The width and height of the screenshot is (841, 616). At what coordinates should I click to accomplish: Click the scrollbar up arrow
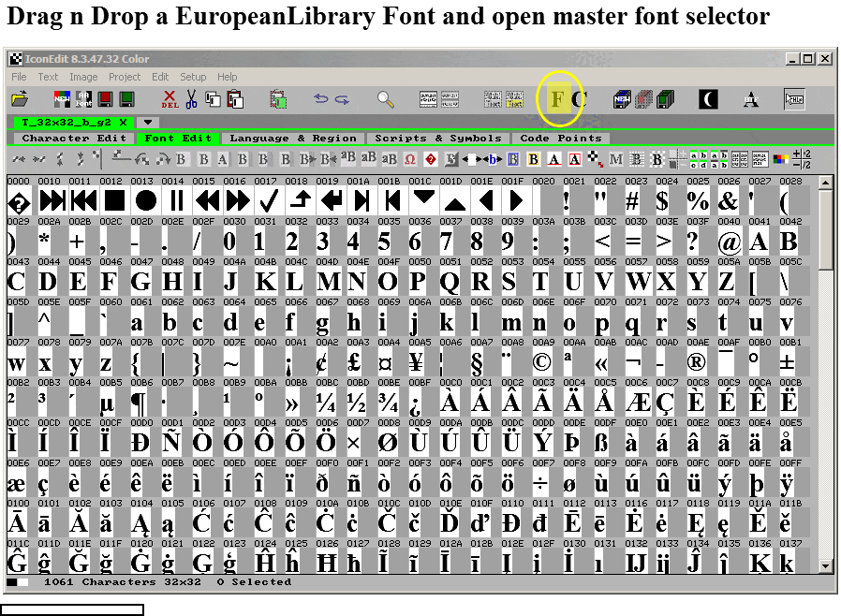click(x=825, y=183)
